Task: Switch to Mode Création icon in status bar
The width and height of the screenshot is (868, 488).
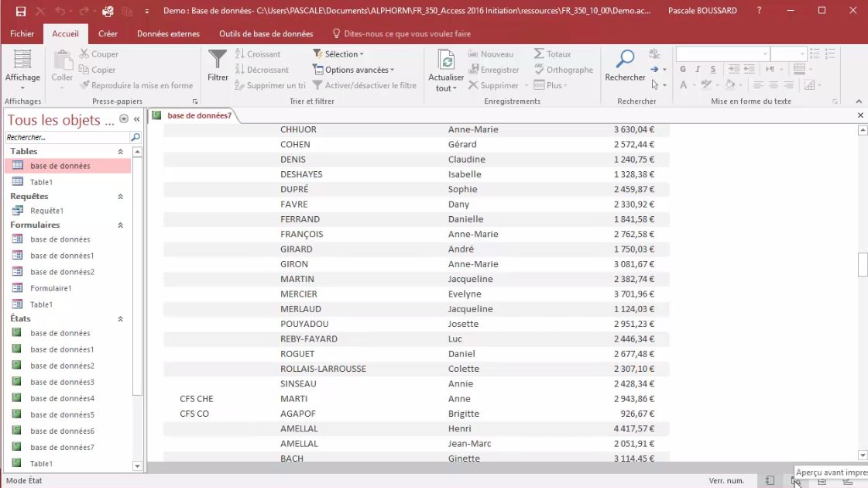Action: click(848, 481)
